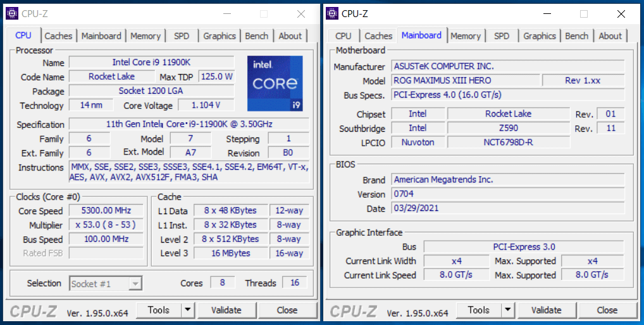Viewport: 644px width, 325px height.
Task: Click CPU-Z app icon in right window title bar
Action: click(x=332, y=13)
